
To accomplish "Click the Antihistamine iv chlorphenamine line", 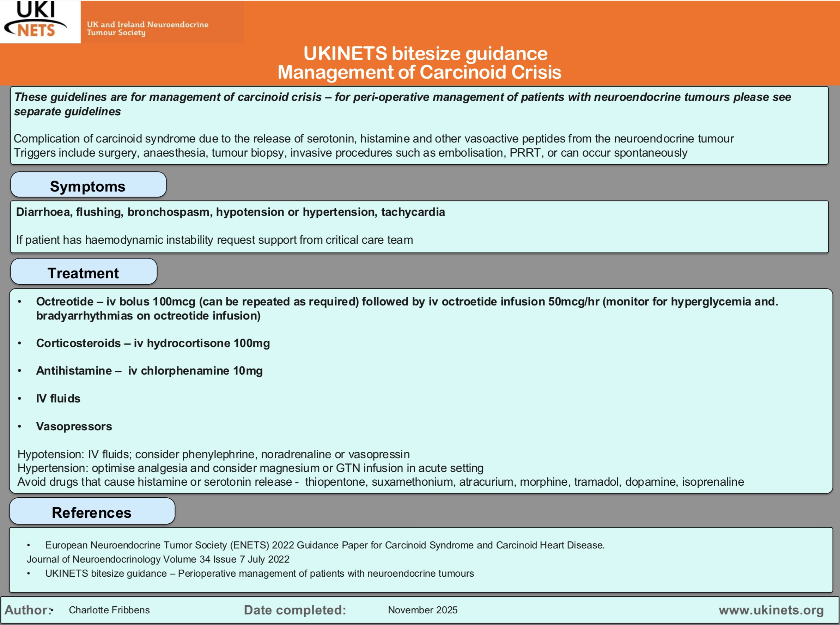I will (x=149, y=370).
